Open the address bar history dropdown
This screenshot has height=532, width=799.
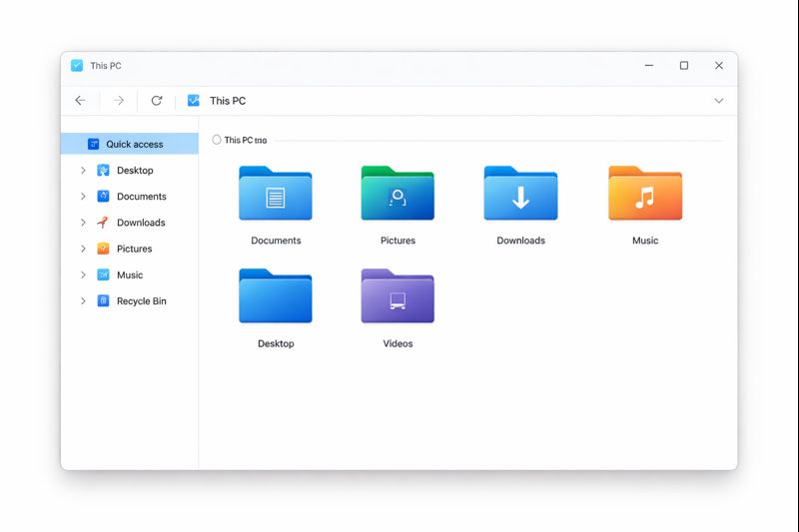(718, 100)
